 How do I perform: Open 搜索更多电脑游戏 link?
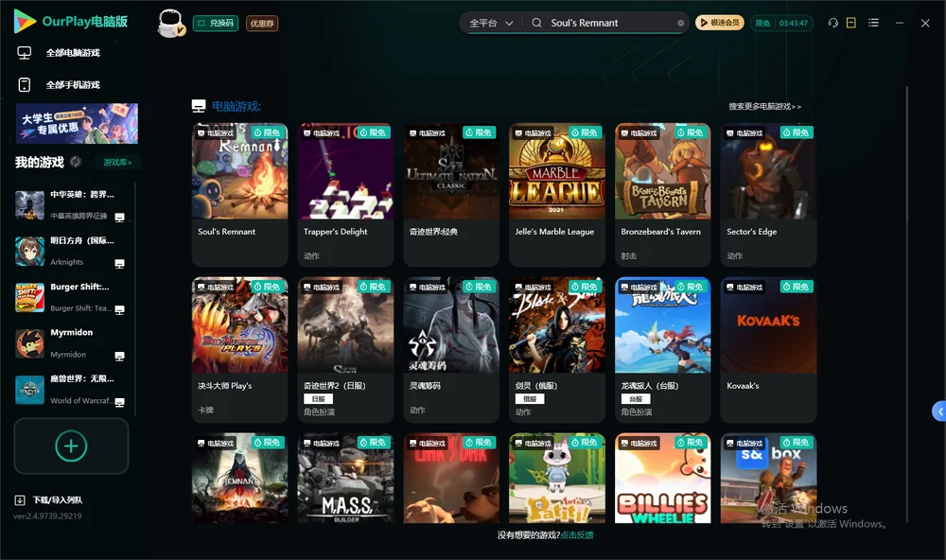(x=765, y=107)
